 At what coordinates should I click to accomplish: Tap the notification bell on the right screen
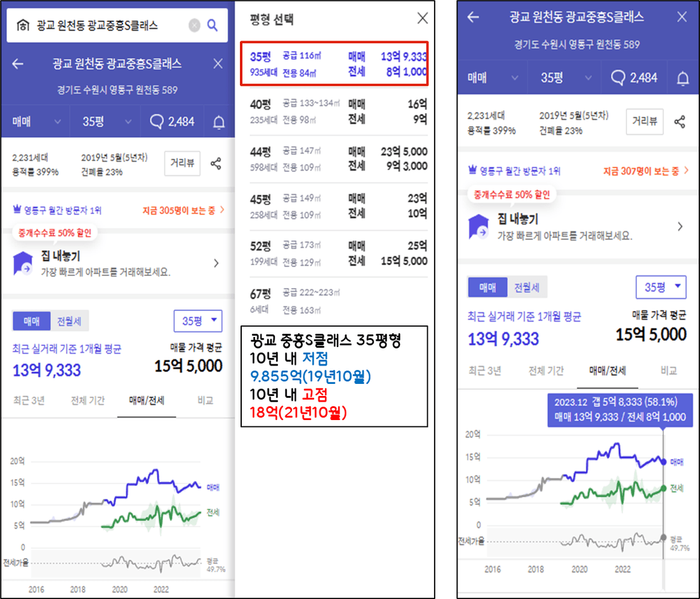click(683, 78)
